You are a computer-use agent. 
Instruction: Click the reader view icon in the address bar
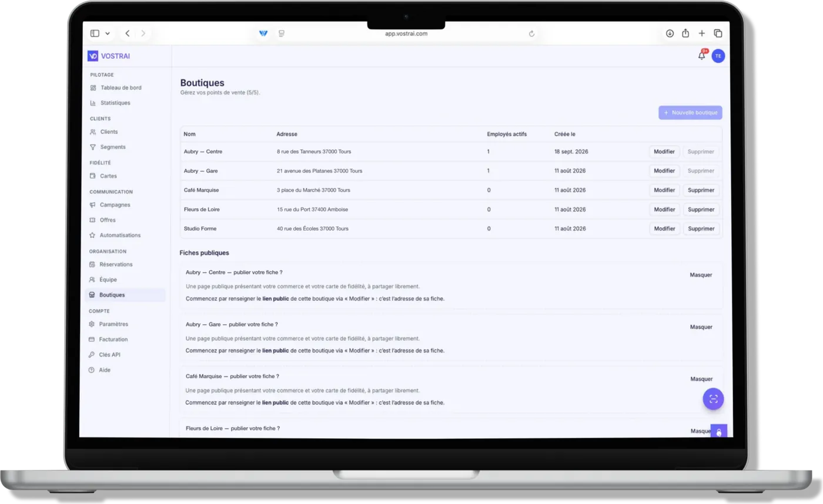pos(282,33)
